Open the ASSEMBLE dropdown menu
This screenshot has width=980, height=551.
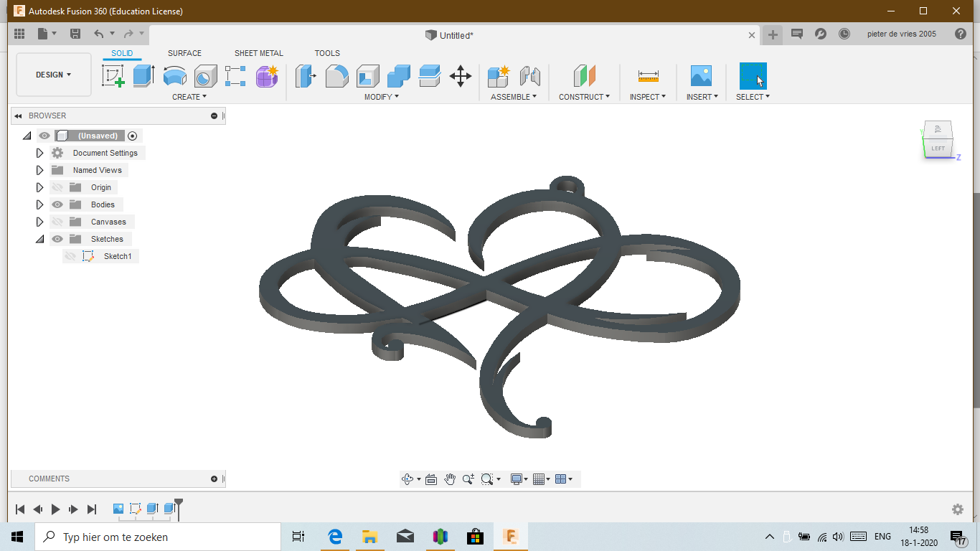[514, 97]
